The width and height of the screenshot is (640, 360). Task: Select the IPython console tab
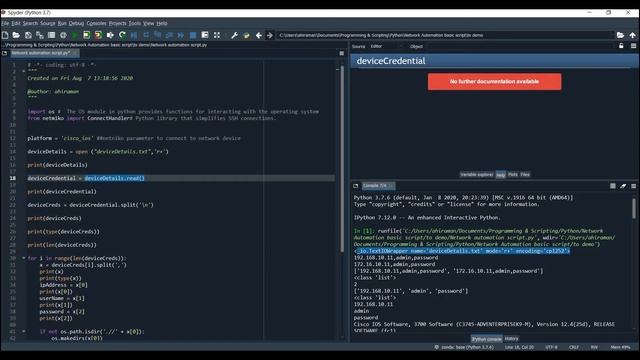coord(487,339)
